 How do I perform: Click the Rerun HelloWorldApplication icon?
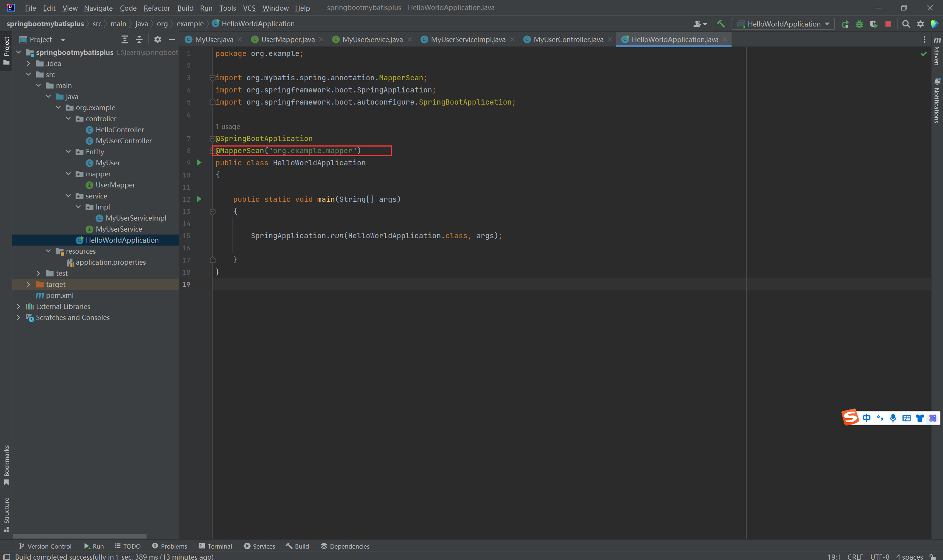point(845,24)
